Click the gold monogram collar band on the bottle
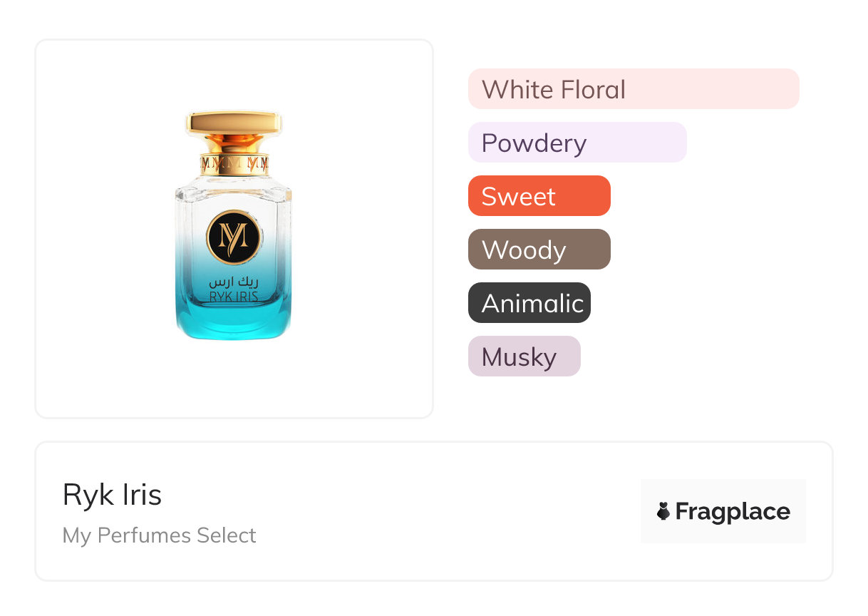This screenshot has height=616, width=868. [234, 164]
